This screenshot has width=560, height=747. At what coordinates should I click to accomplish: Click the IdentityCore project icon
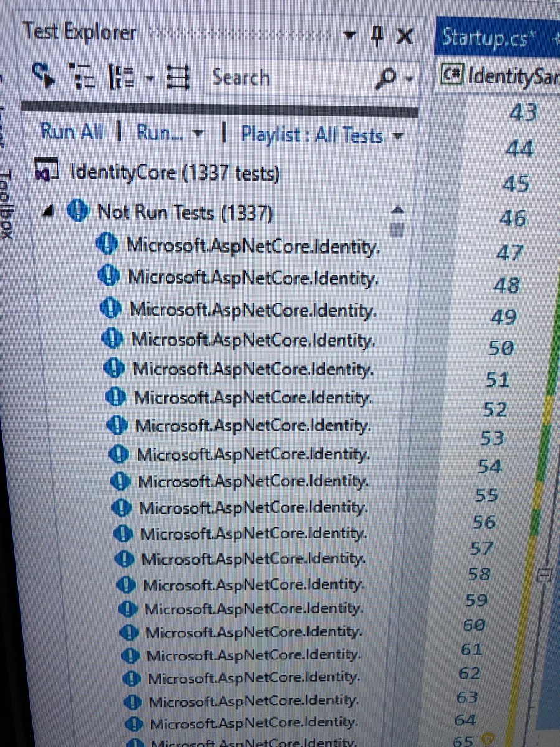47,169
